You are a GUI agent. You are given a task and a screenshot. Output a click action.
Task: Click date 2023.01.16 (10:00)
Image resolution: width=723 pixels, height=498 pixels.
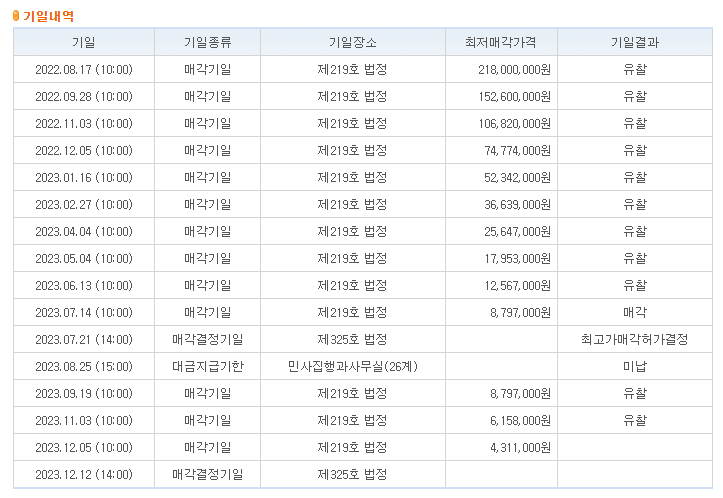[84, 178]
